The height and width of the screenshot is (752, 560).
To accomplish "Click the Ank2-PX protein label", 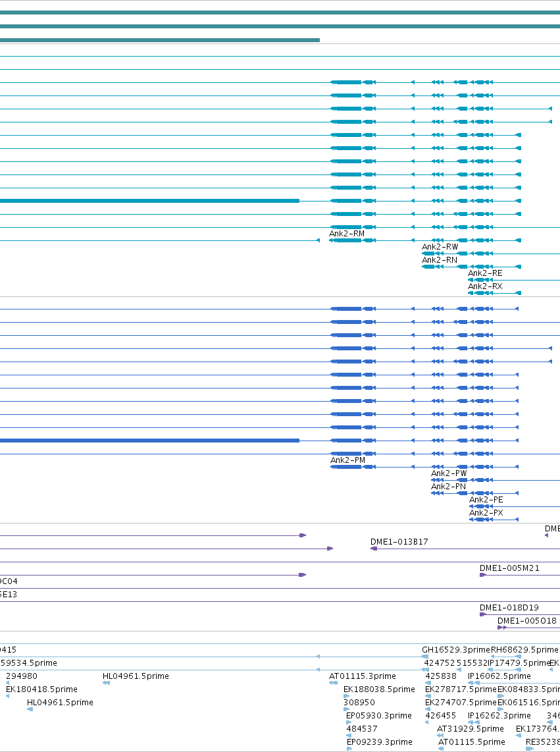I will click(x=486, y=513).
